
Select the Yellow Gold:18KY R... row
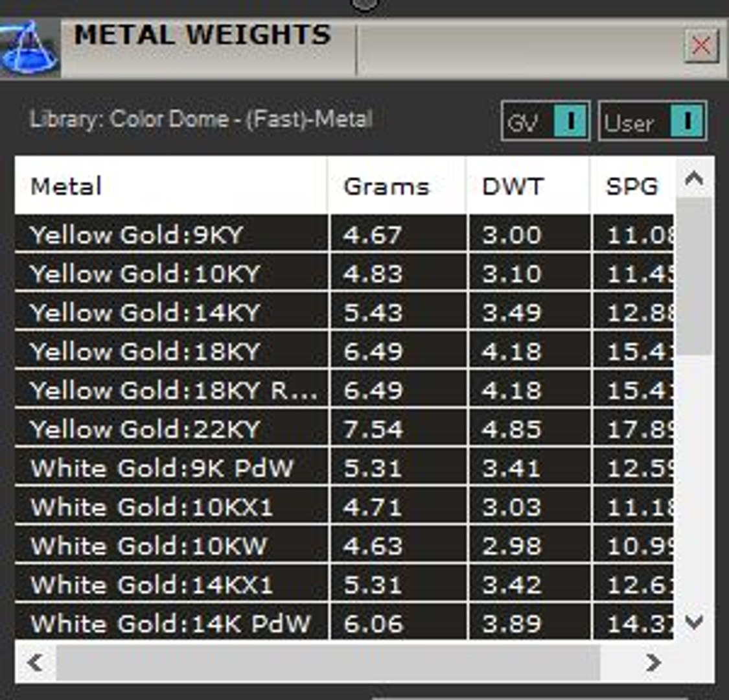344,390
